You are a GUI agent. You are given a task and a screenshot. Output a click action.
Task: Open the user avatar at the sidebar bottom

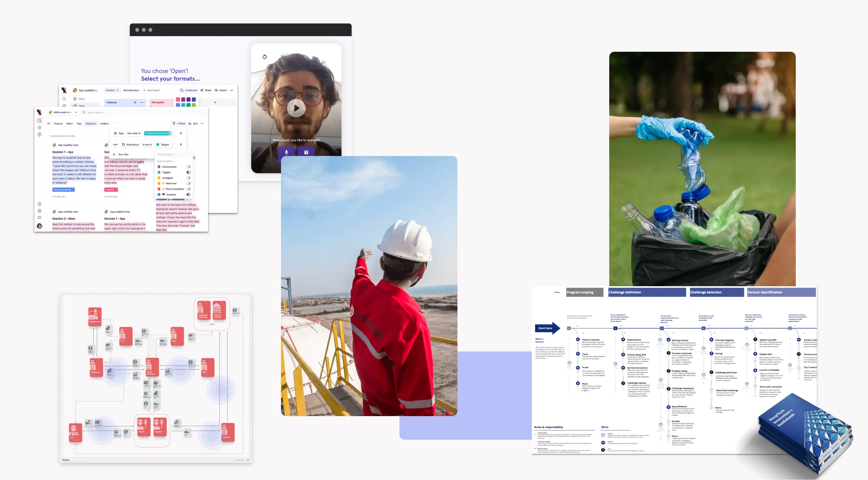(x=40, y=226)
